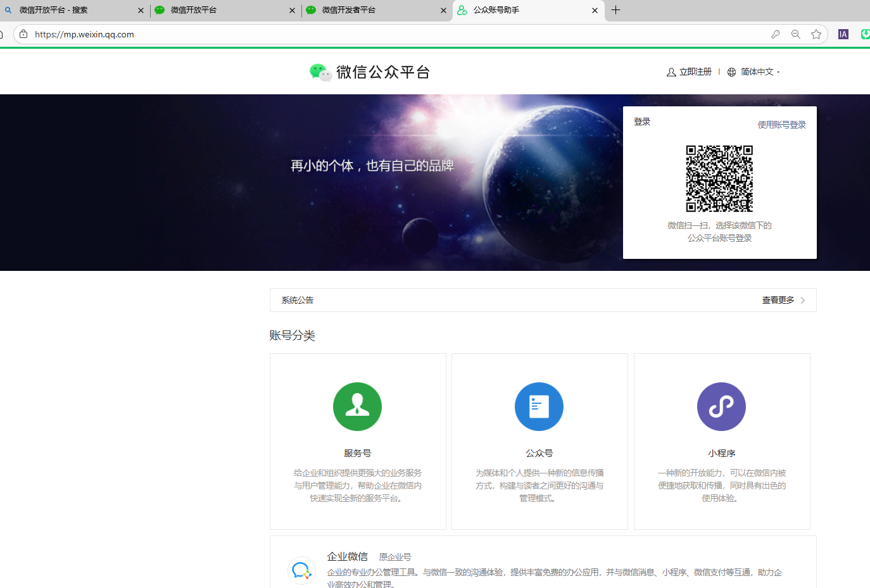Click the chevron next to 查看更多
Screen dimensions: 870x588
(803, 300)
